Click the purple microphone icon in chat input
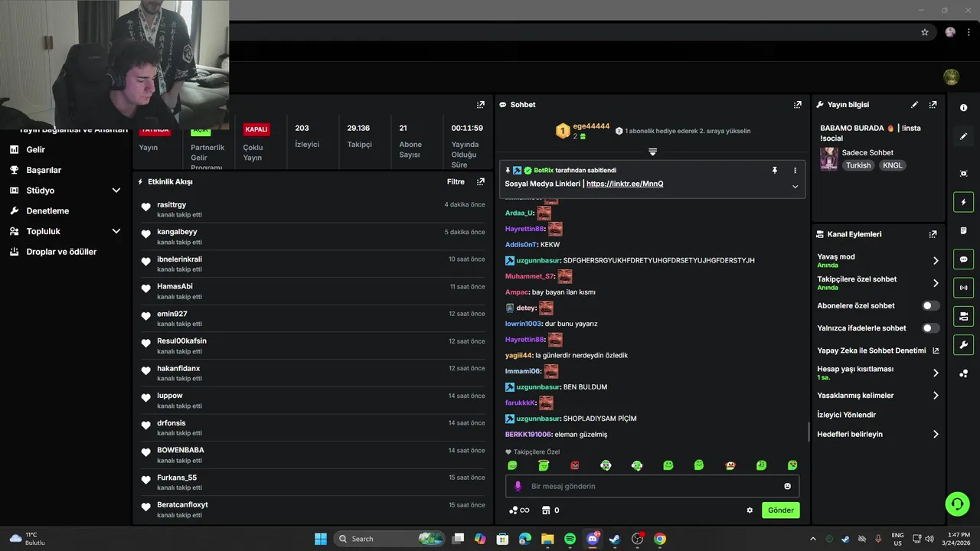Viewport: 980px width, 551px height. pos(518,486)
